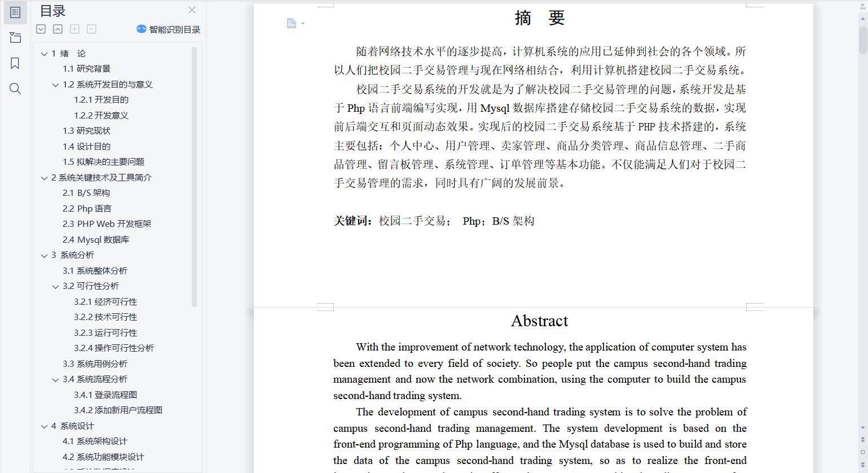Go to 3.3 系统用例分析

click(x=95, y=363)
